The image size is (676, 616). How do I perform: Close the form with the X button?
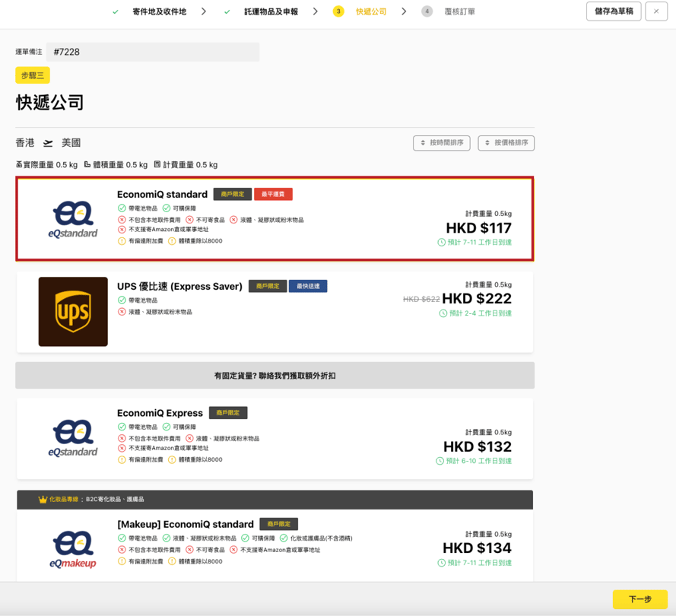[655, 11]
